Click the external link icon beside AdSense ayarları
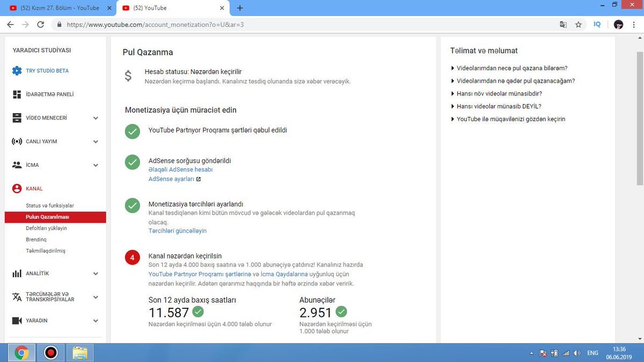Viewport: 644px width, 362px height. 199,179
